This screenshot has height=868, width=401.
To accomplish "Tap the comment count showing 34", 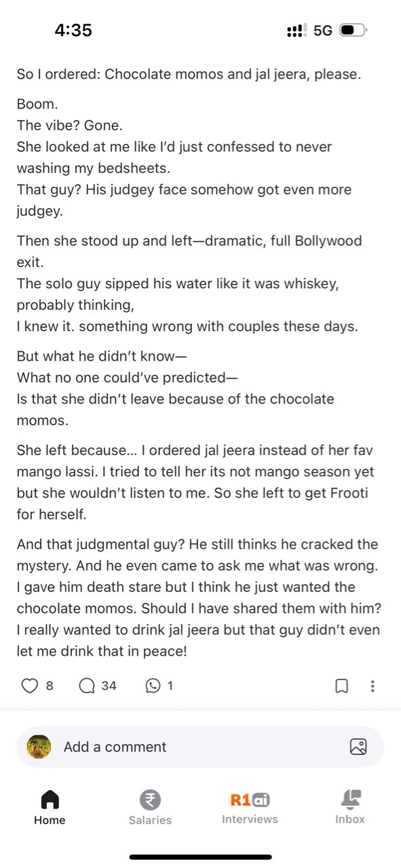I will coord(109,686).
